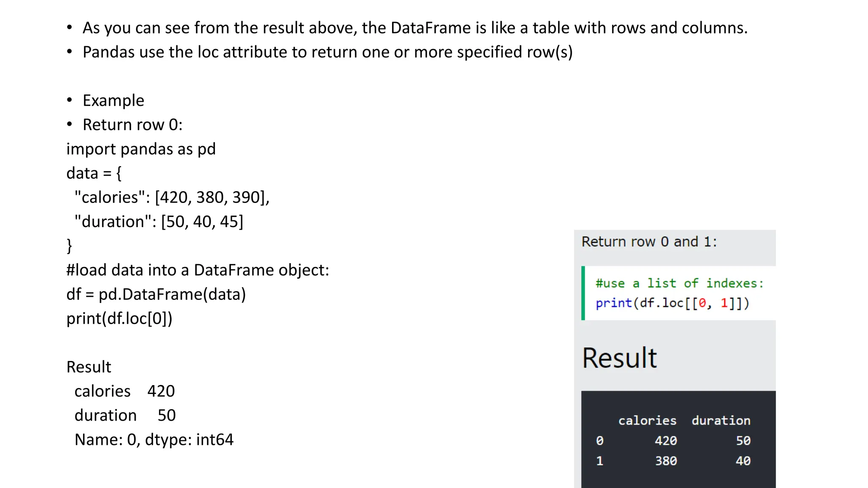
Task: Click the 'df = pd.DataFrame(data)' line
Action: click(x=156, y=294)
